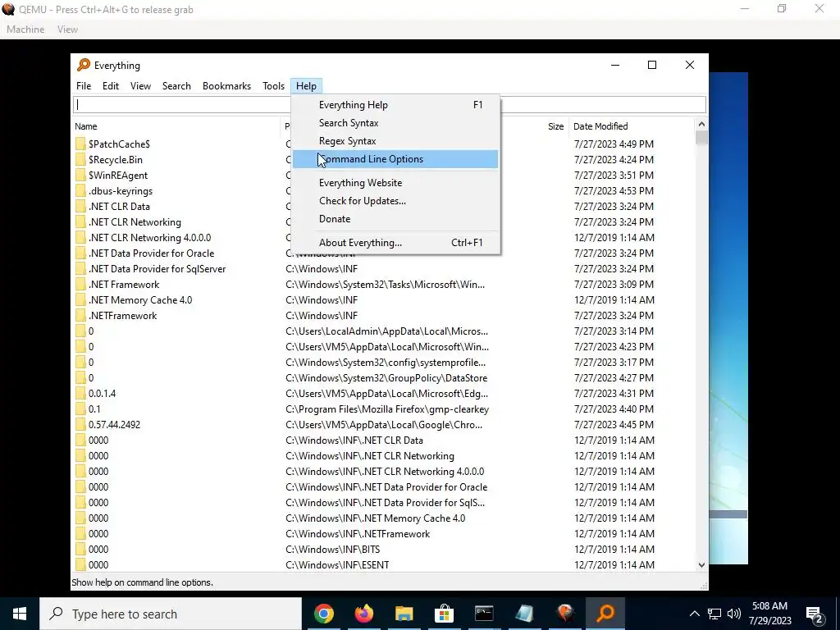
Task: Click path C:\Windows\INF\BITS
Action: [333, 550]
